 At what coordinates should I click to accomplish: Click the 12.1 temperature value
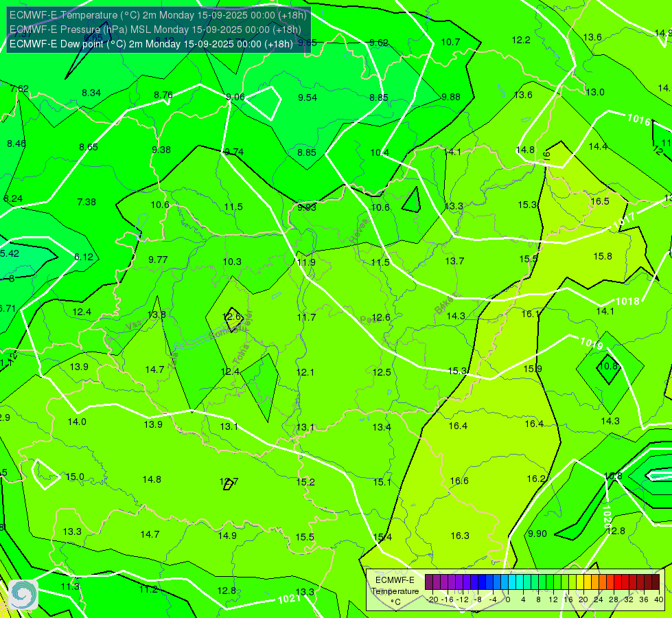pos(305,372)
